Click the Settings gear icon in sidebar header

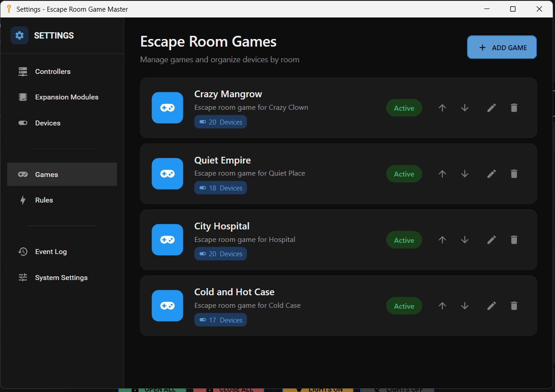tap(19, 35)
